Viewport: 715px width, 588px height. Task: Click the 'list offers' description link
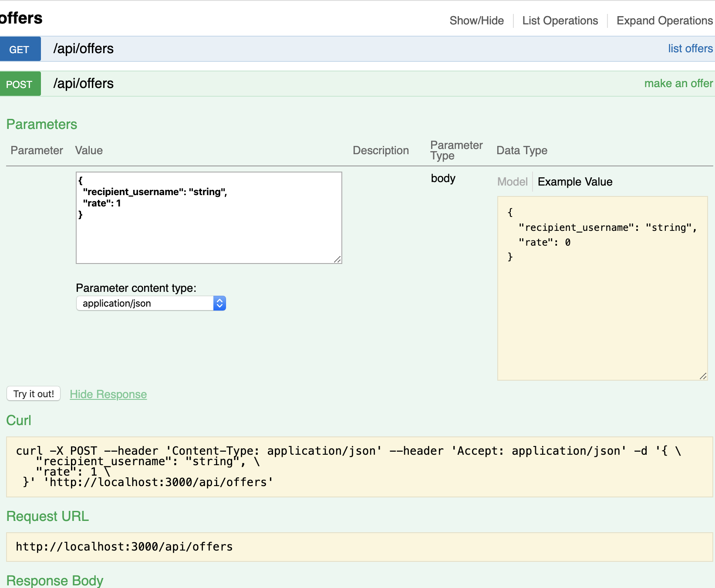coord(690,49)
